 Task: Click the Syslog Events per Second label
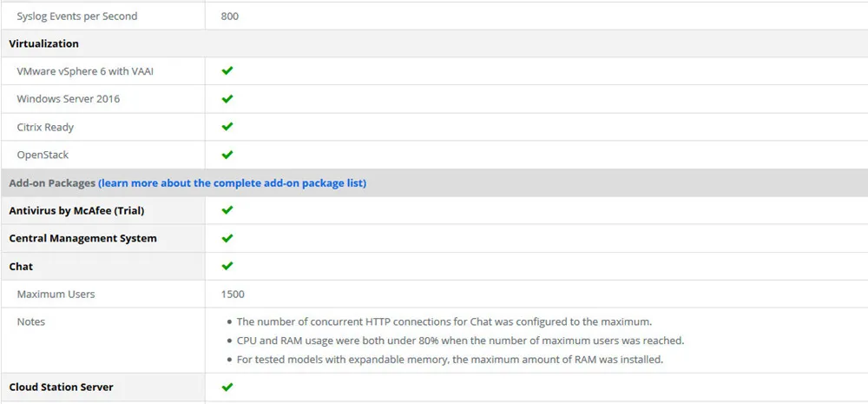coord(77,16)
